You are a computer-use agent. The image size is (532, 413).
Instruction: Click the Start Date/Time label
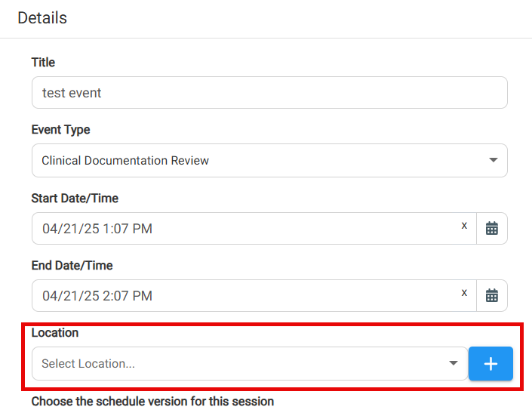[x=75, y=198]
